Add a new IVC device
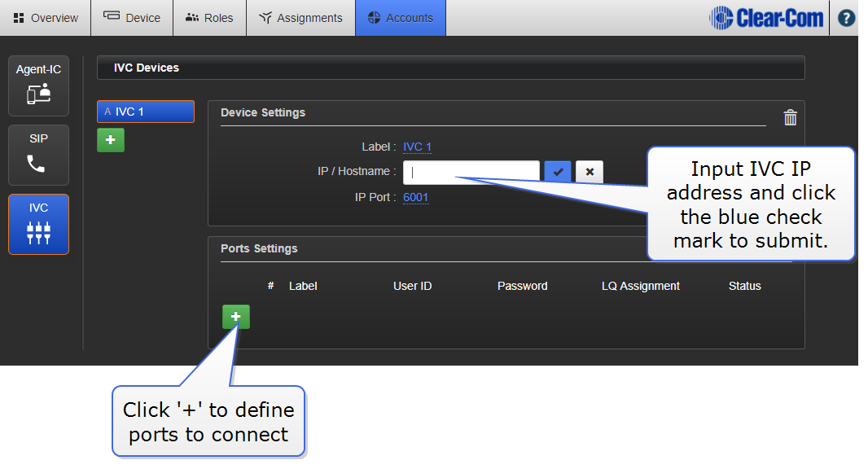Image resolution: width=868 pixels, height=469 pixels. tap(111, 140)
